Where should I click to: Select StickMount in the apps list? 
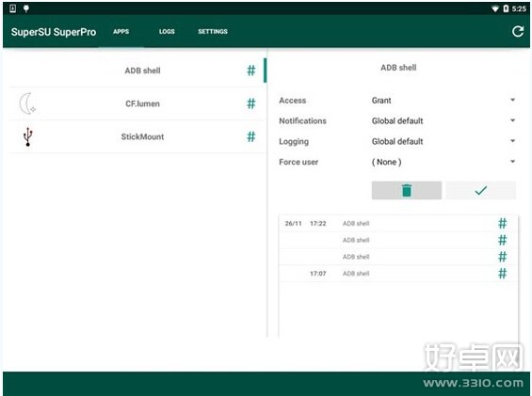click(137, 136)
